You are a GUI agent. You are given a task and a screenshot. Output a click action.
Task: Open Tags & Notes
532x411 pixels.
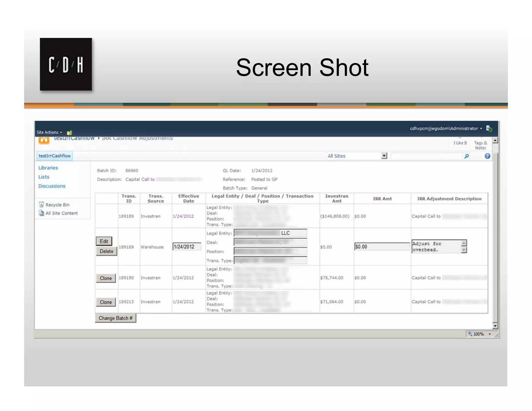tap(480, 145)
